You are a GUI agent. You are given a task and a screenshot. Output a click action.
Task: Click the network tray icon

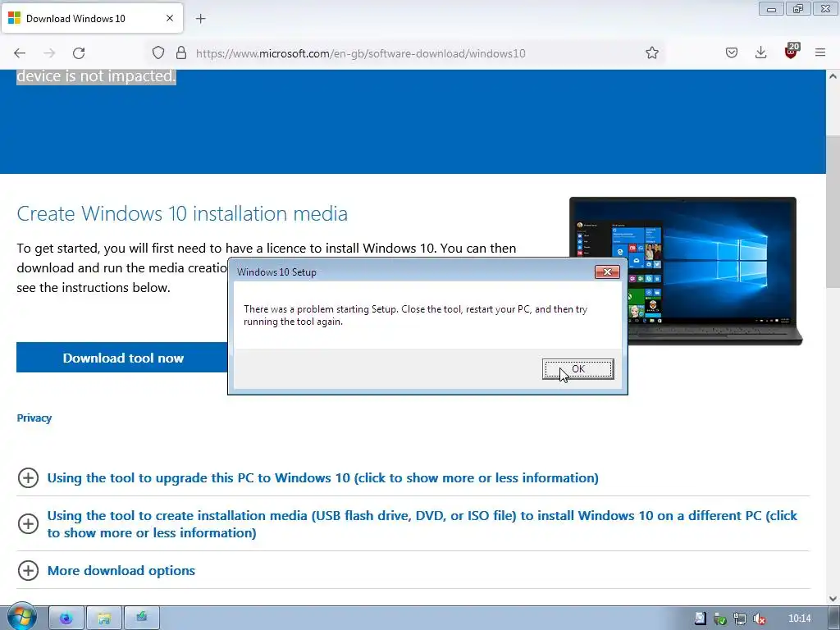[740, 619]
